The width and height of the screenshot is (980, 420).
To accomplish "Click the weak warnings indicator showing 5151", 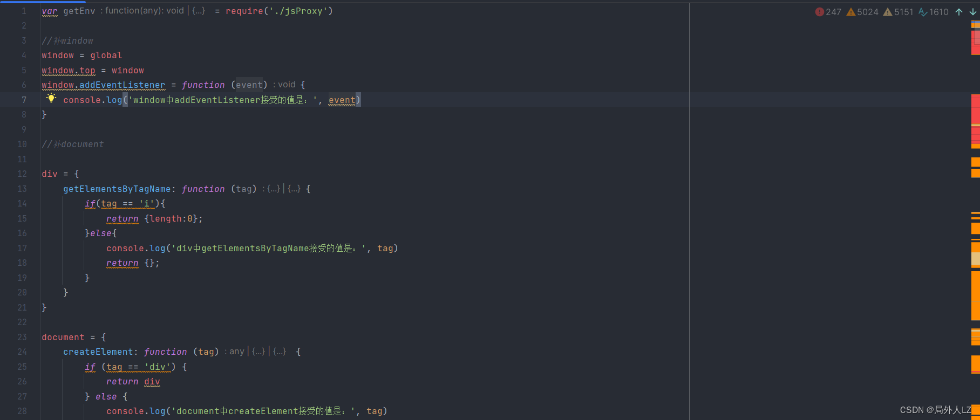I will [x=898, y=12].
